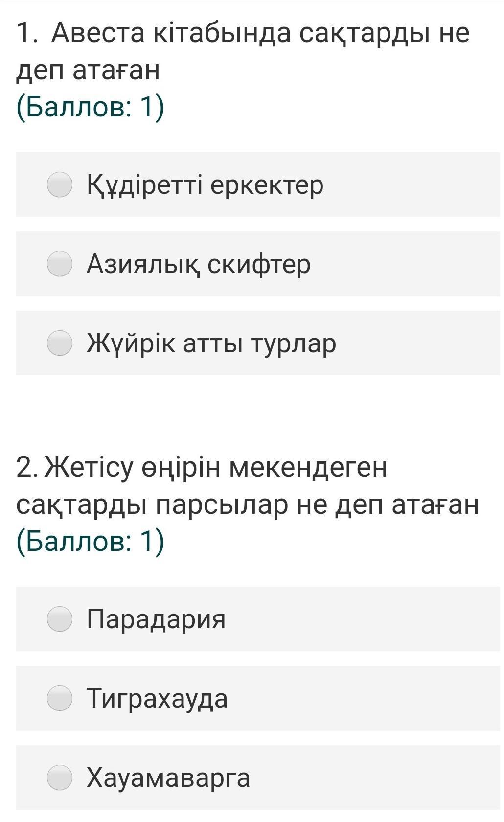Choose the Хауамаварга radio button
The width and height of the screenshot is (504, 822).
click(60, 777)
